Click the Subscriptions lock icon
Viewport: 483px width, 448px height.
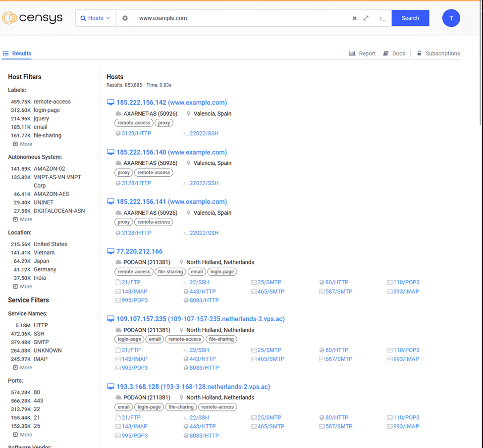(x=419, y=53)
